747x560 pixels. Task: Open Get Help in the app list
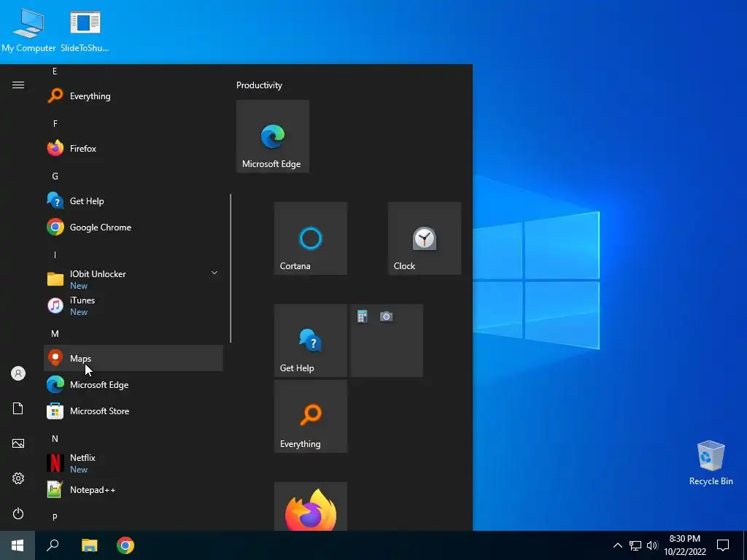133,201
